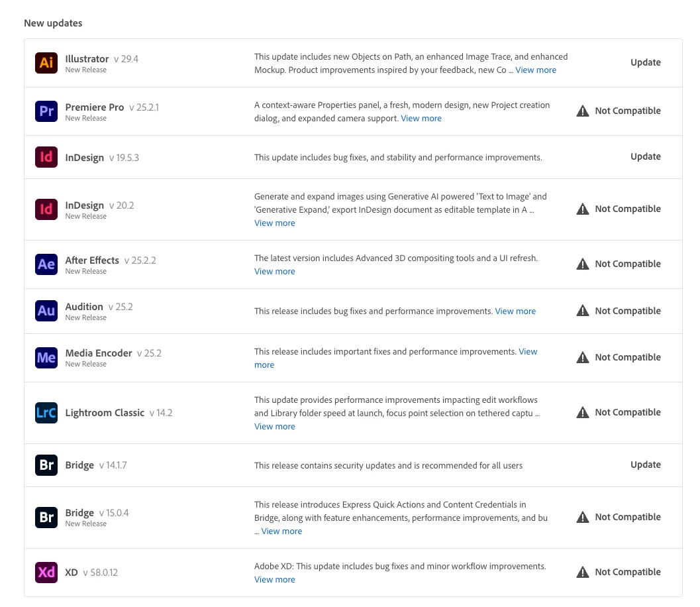Click New Release label under Illustrator
700x607 pixels.
coord(85,70)
